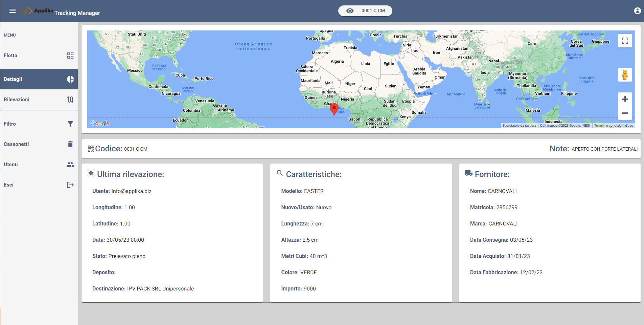
Task: Go to the Rilevazioni menu item
Action: 17,100
